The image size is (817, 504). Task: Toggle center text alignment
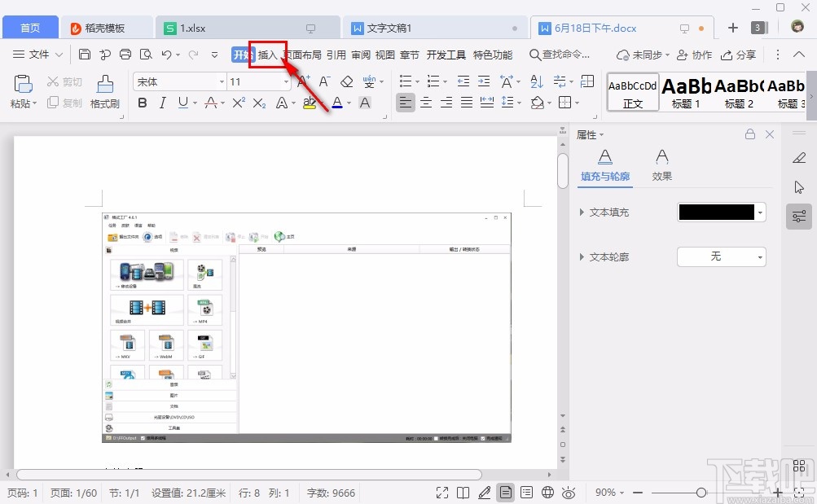[425, 103]
